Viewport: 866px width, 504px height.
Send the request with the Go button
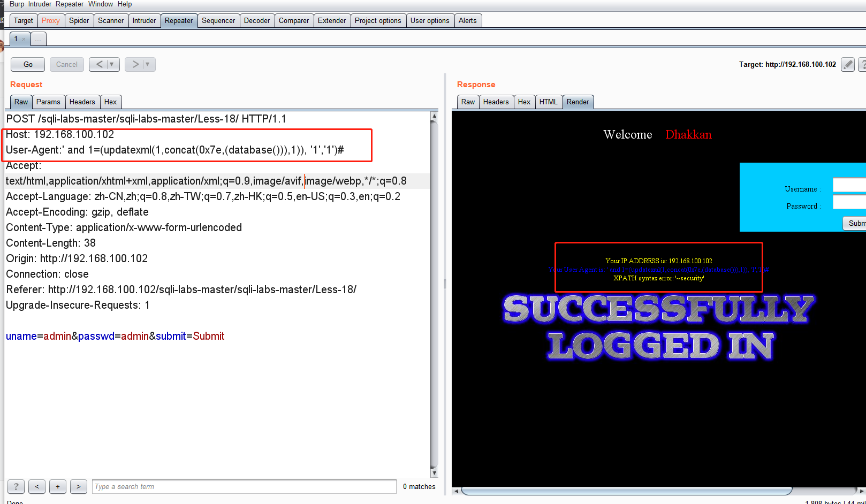tap(28, 64)
